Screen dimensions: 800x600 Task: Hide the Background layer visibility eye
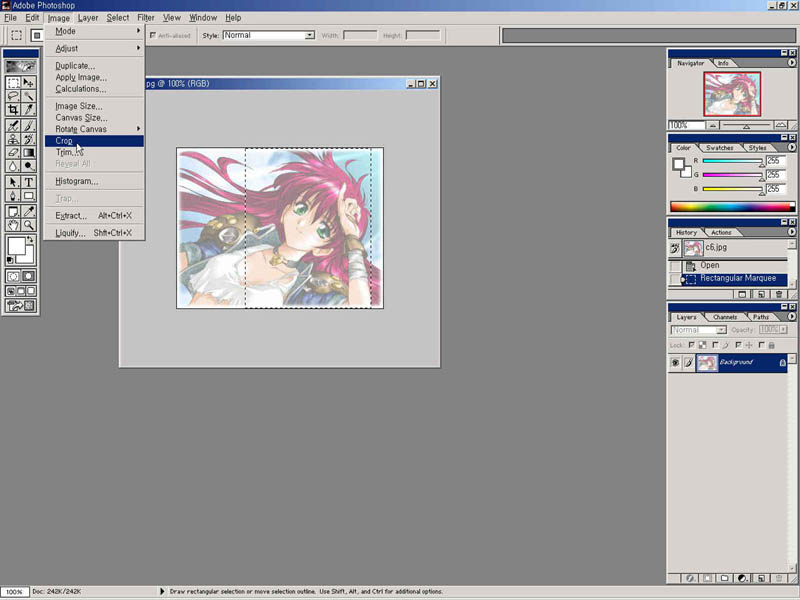(x=675, y=362)
